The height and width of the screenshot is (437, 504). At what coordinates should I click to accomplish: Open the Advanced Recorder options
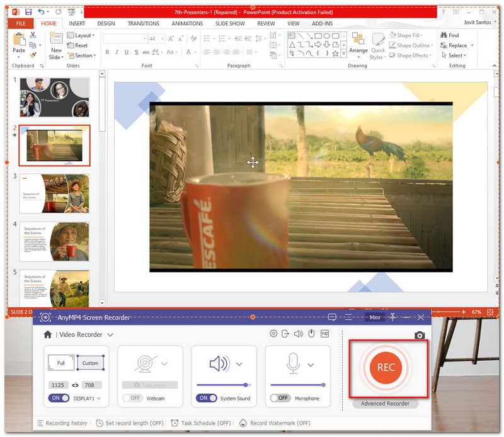click(x=385, y=404)
